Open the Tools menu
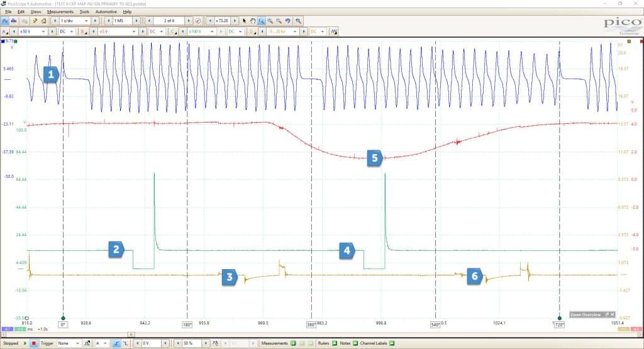Viewport: 644px width, 349px height. tap(84, 11)
